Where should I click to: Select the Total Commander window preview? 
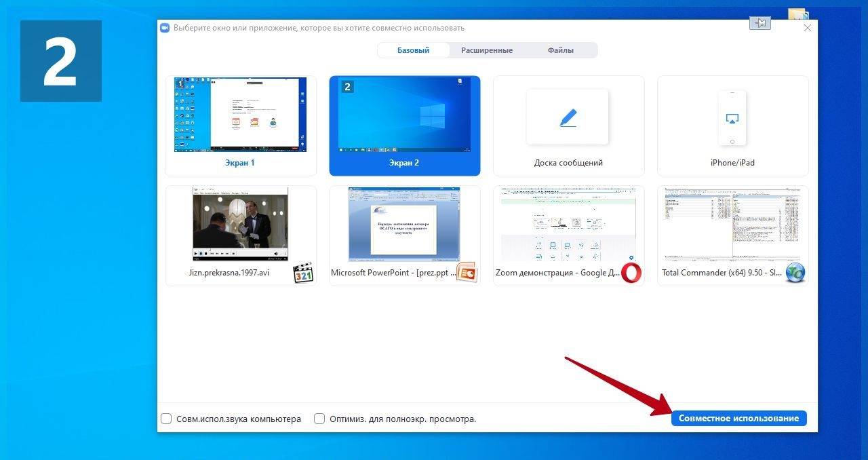click(732, 225)
